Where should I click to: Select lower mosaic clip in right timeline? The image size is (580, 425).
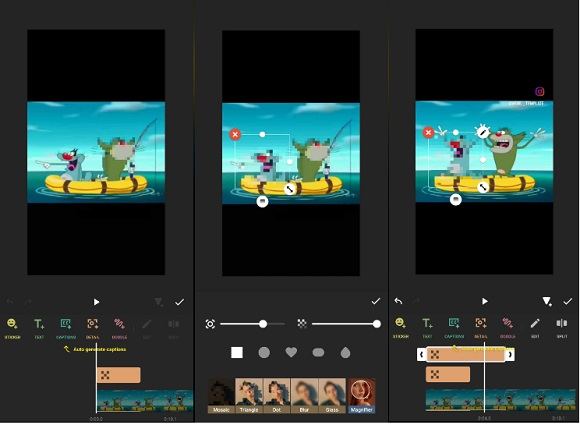(448, 374)
